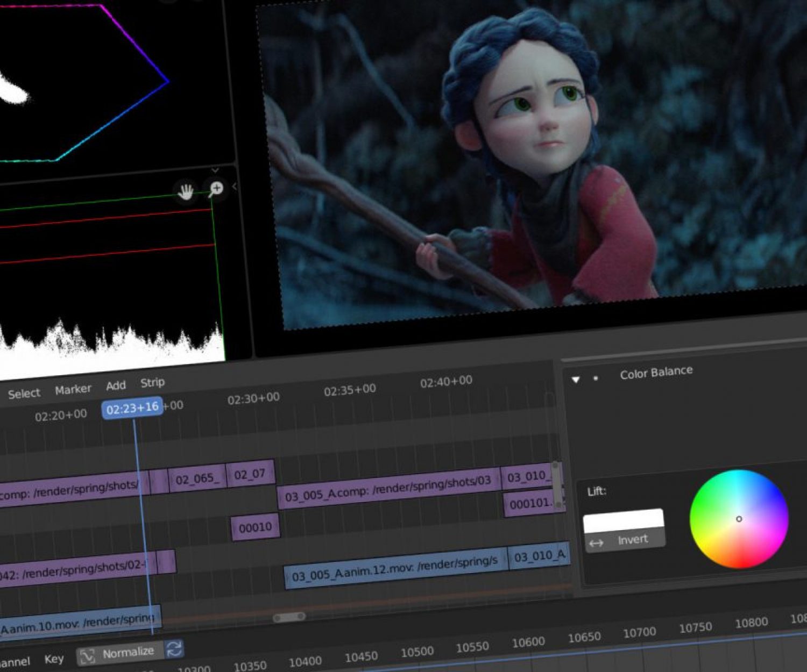The image size is (807, 672).
Task: Open the Add menu
Action: (x=116, y=385)
